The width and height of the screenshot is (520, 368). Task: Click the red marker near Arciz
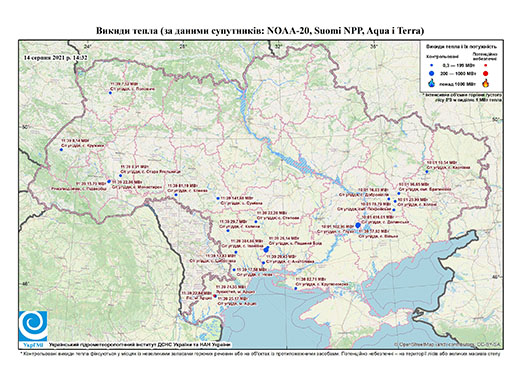(215, 295)
